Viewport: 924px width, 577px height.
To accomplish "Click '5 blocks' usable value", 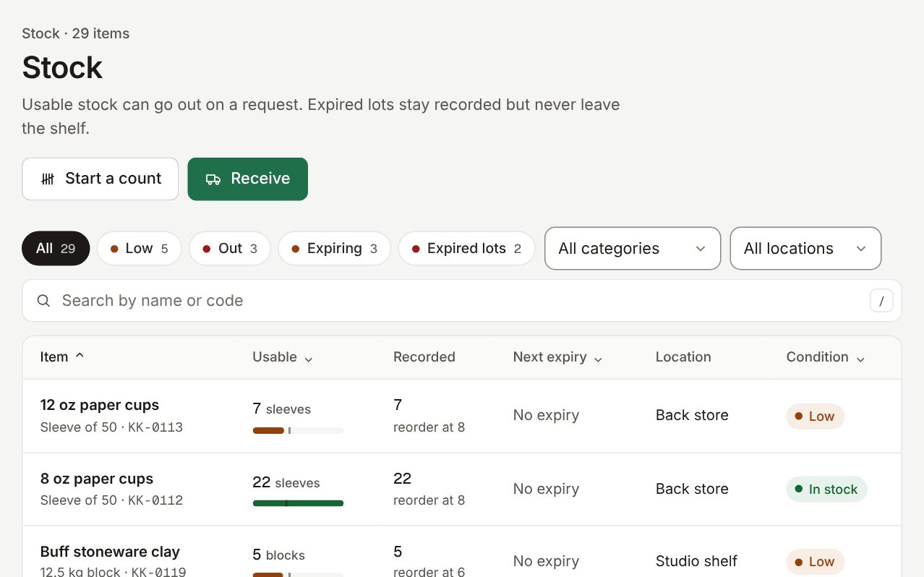I will coord(278,555).
